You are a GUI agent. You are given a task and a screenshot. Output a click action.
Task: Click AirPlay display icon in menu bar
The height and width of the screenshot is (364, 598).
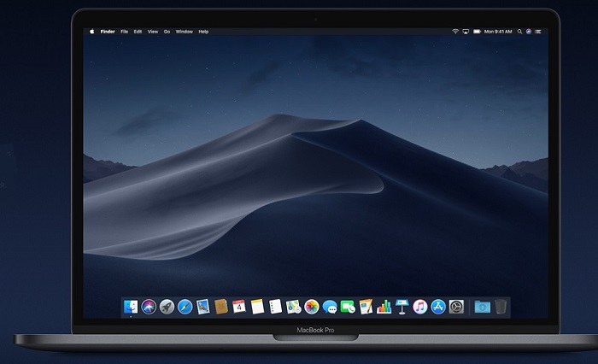[x=466, y=32]
